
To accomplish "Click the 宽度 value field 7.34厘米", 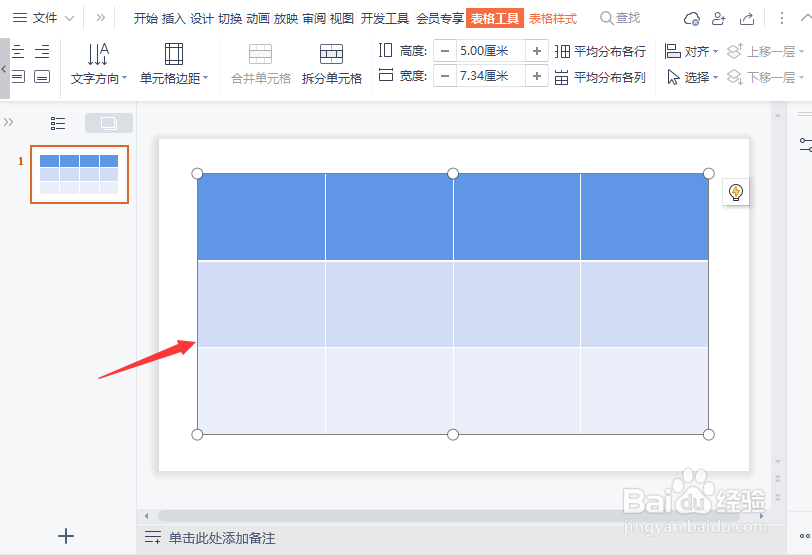I will (x=490, y=76).
